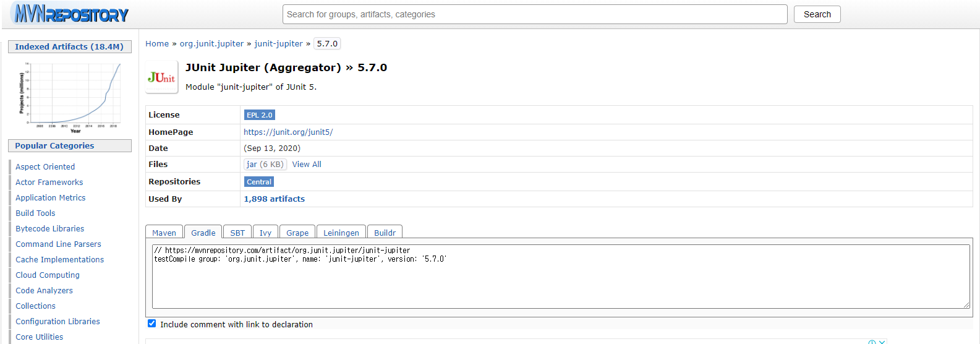The height and width of the screenshot is (344, 980).
Task: Click the EPL 2.0 license badge
Action: click(x=259, y=115)
